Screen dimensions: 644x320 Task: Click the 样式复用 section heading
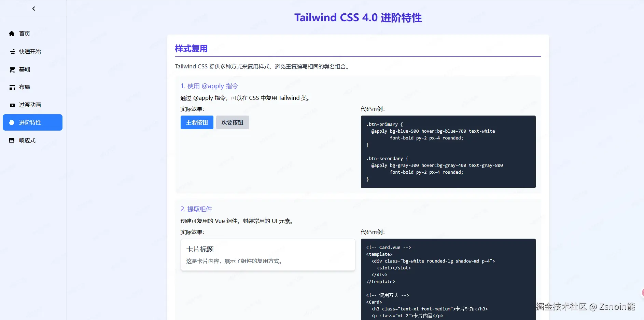[191, 49]
